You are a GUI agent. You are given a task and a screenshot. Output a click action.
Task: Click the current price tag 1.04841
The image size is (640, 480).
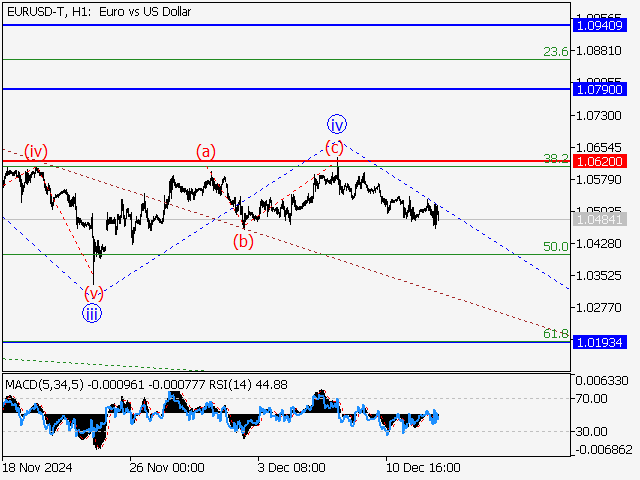tap(601, 219)
